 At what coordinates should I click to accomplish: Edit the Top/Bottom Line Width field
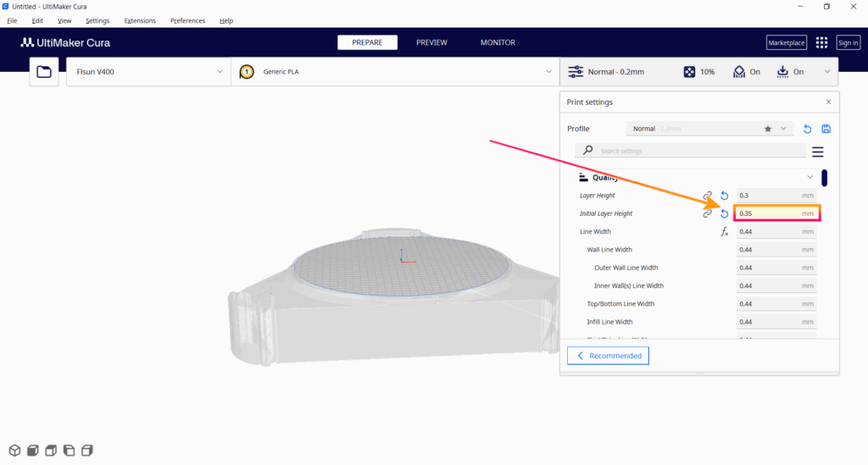coord(776,304)
